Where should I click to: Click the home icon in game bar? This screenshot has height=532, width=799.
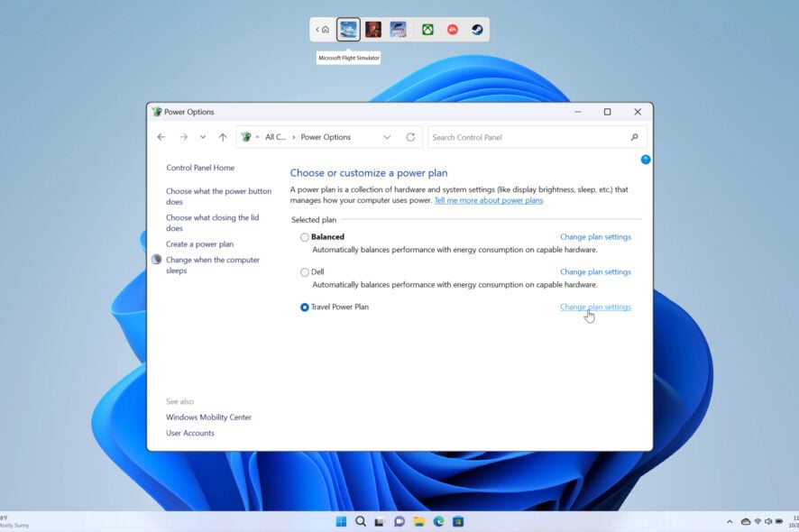[326, 30]
